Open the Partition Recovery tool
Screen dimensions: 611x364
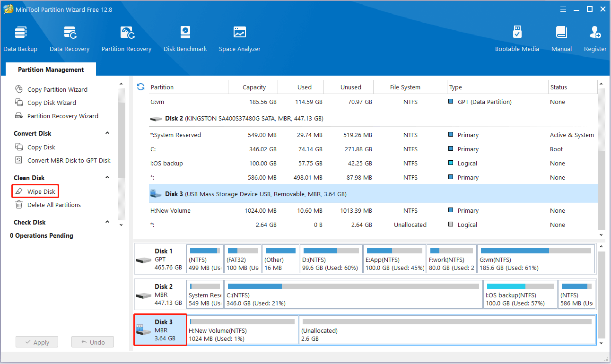point(126,38)
